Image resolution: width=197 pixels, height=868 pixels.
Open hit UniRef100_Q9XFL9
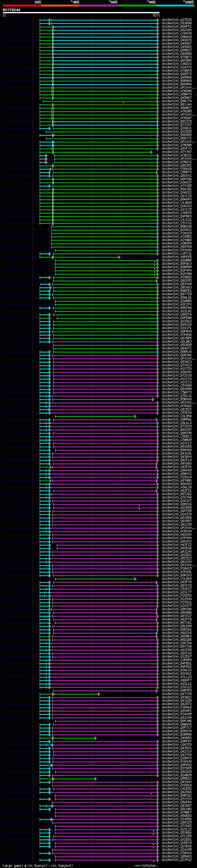click(x=176, y=460)
